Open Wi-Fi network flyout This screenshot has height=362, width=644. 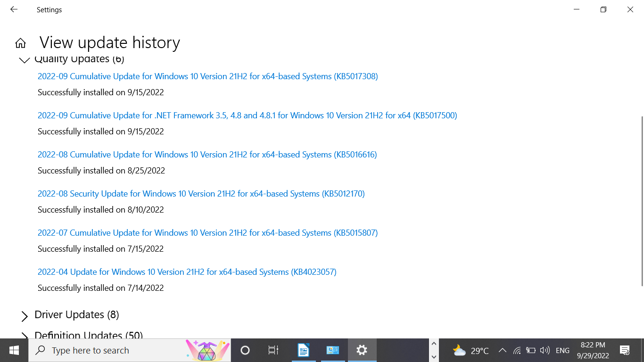[517, 350]
